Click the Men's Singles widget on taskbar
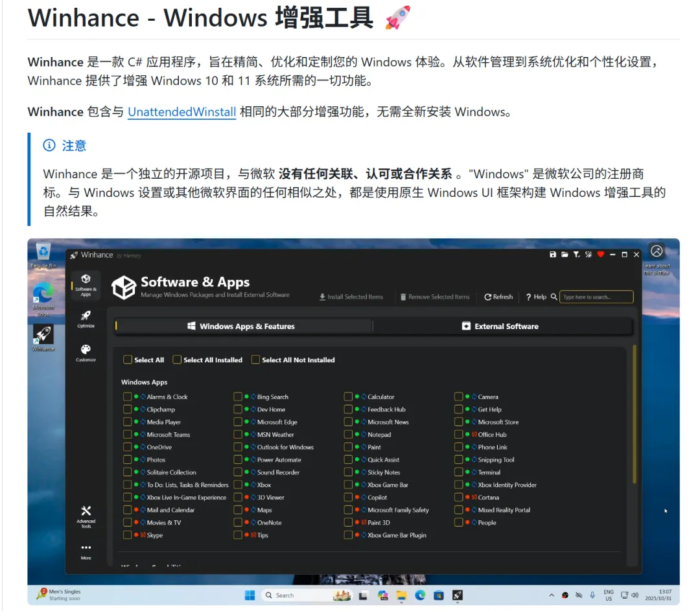 coord(60,595)
